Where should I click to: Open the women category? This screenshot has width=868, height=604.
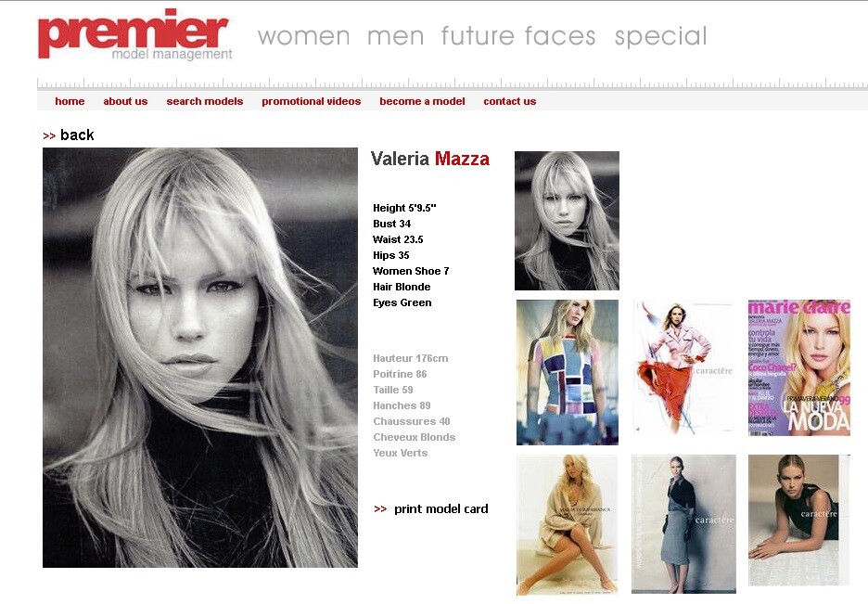[x=304, y=36]
